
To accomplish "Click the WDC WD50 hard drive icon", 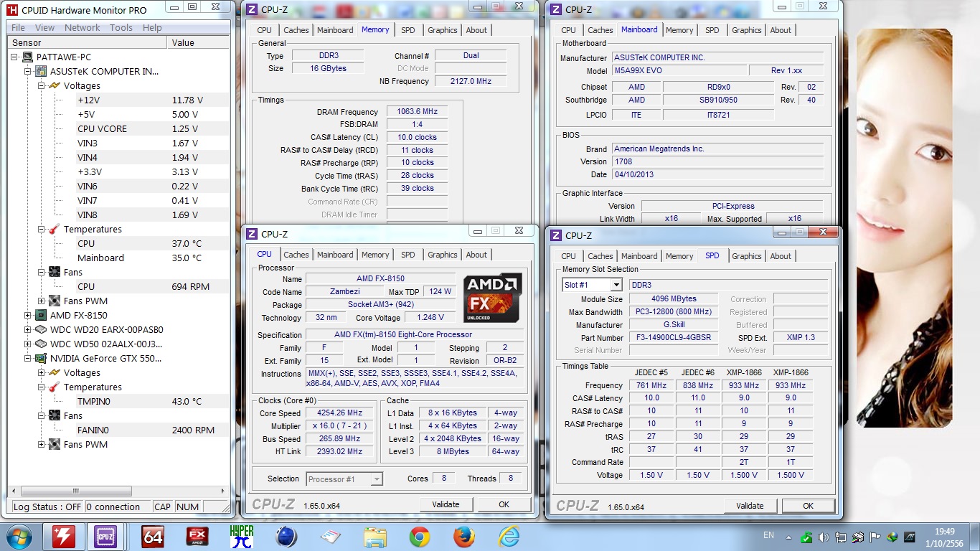I will (42, 344).
